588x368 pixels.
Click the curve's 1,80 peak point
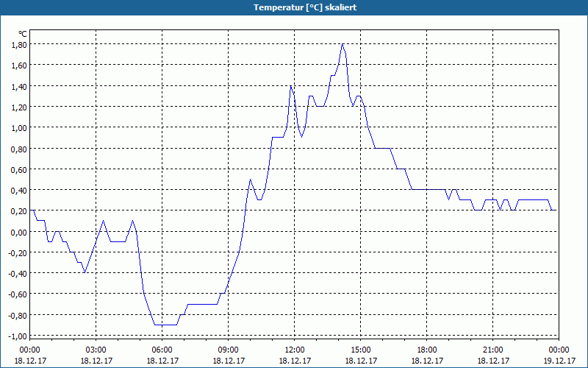click(343, 44)
